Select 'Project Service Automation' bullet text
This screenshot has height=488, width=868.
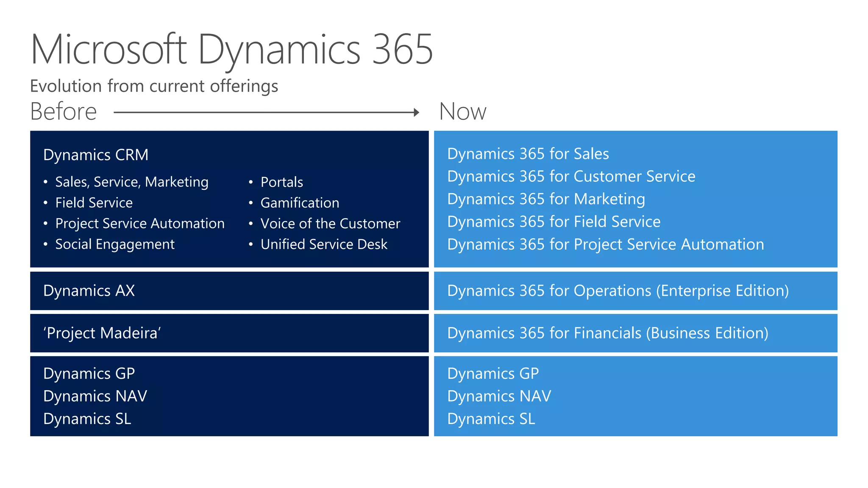point(140,224)
